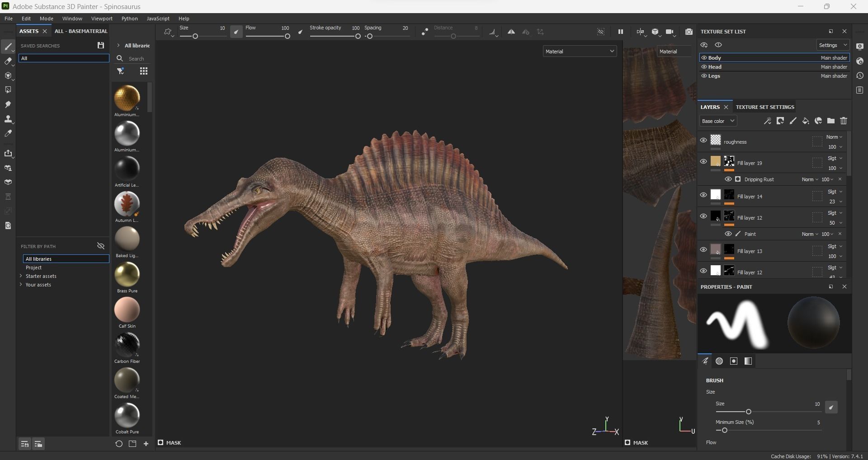Delete the selected layer with trash icon
The width and height of the screenshot is (868, 460).
point(843,121)
